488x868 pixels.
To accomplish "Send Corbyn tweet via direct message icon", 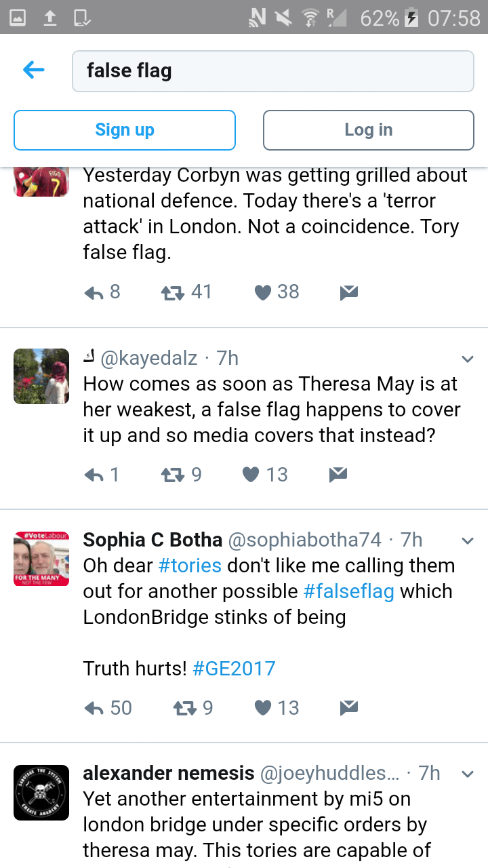I will [x=348, y=292].
